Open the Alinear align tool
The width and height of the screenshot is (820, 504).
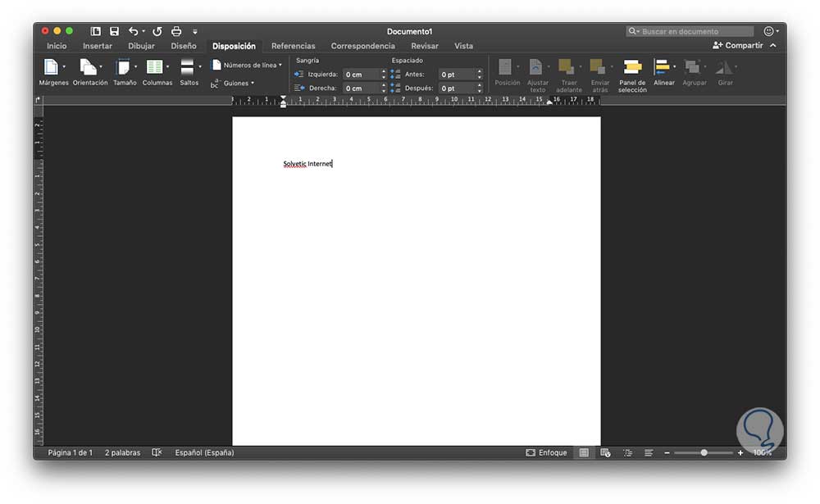tap(664, 72)
